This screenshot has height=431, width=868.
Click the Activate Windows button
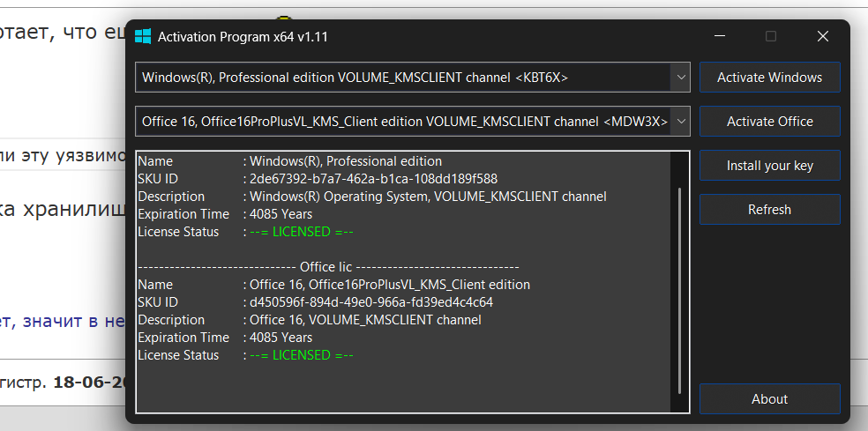tap(769, 78)
